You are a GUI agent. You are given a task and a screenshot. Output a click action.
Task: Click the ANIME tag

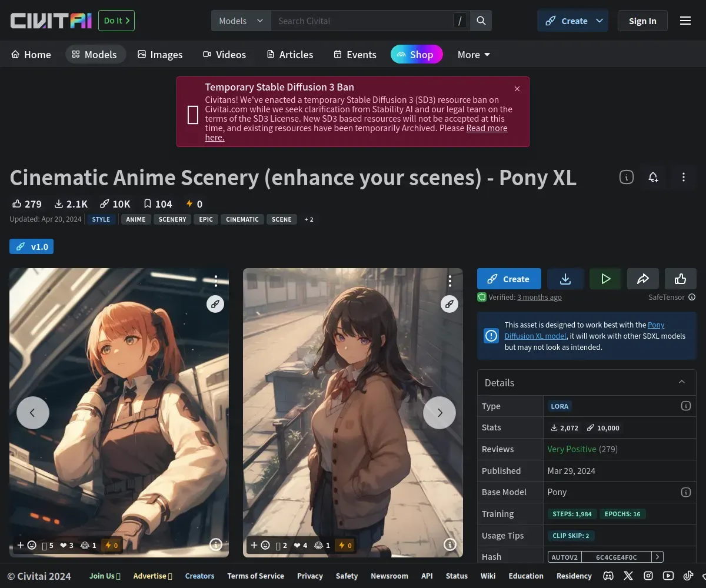[136, 219]
